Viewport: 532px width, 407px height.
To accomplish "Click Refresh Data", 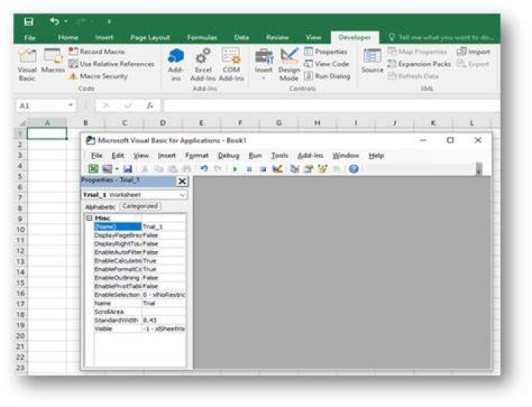I will pos(413,76).
